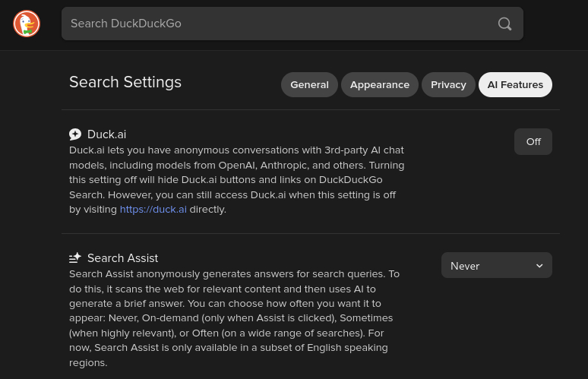Toggle the Duck.ai Off switch
The height and width of the screenshot is (379, 588).
click(533, 142)
